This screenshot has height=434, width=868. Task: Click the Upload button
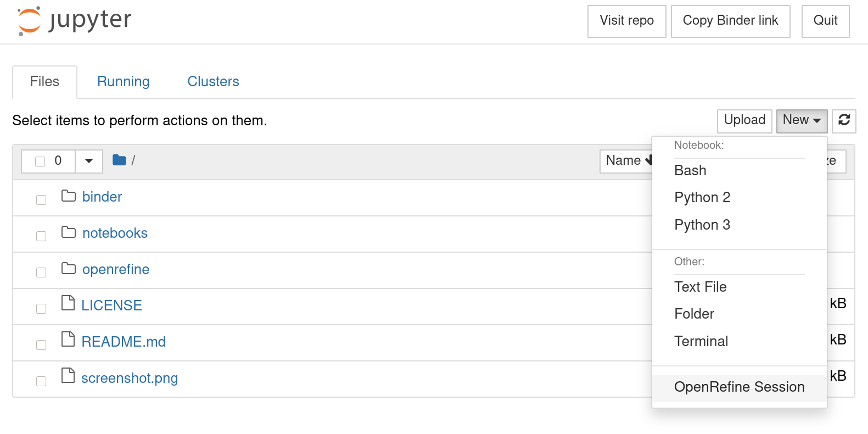click(744, 120)
